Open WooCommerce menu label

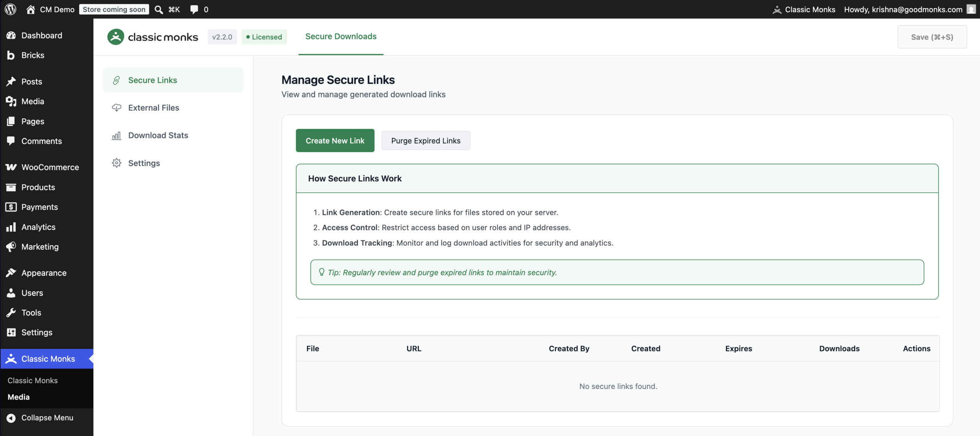[50, 167]
